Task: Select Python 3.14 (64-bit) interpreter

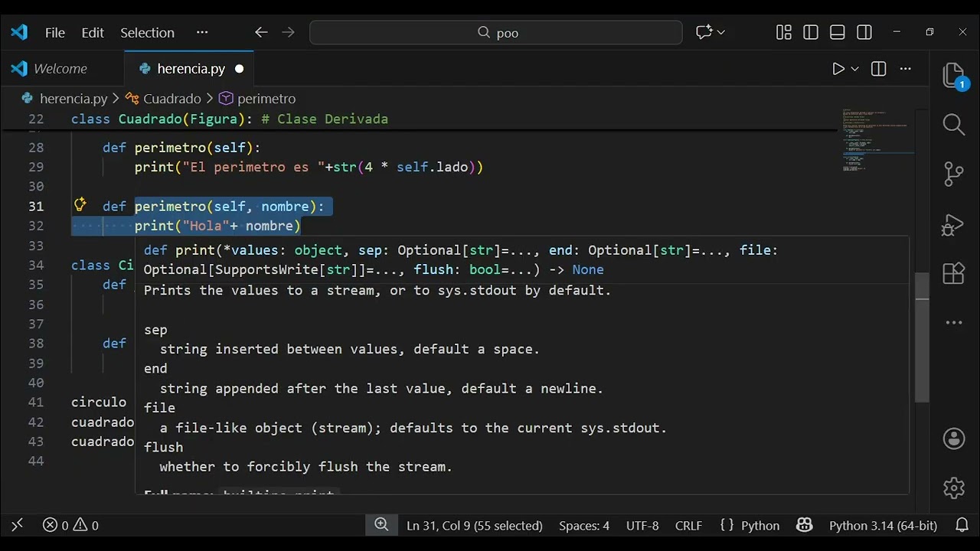Action: pyautogui.click(x=883, y=525)
